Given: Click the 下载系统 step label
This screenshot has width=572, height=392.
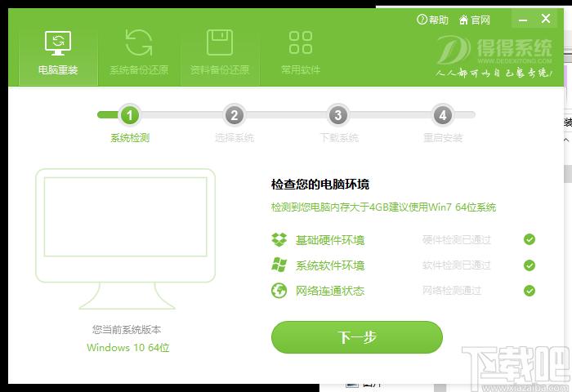Looking at the screenshot, I should (x=339, y=138).
